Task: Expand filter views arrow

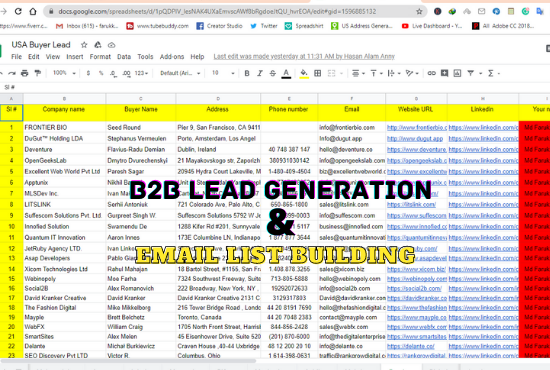Action: click(481, 74)
